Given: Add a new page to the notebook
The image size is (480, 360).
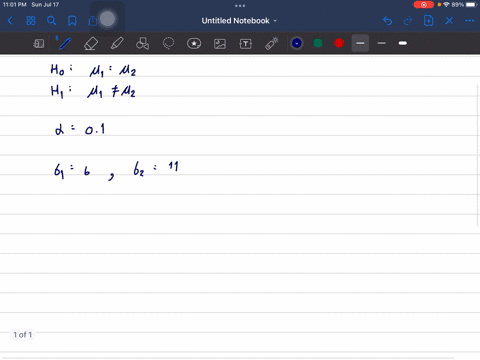Looking at the screenshot, I should point(428,21).
